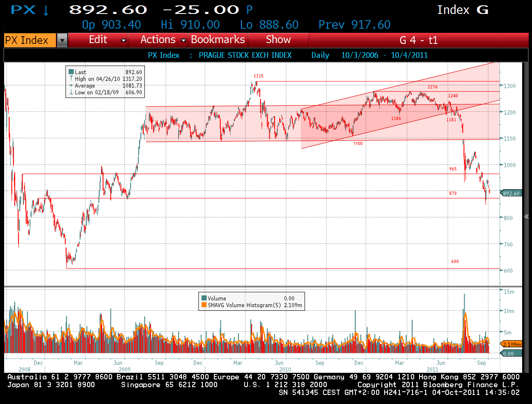Click the 1276 annotation label
532x404 pixels.
point(433,87)
